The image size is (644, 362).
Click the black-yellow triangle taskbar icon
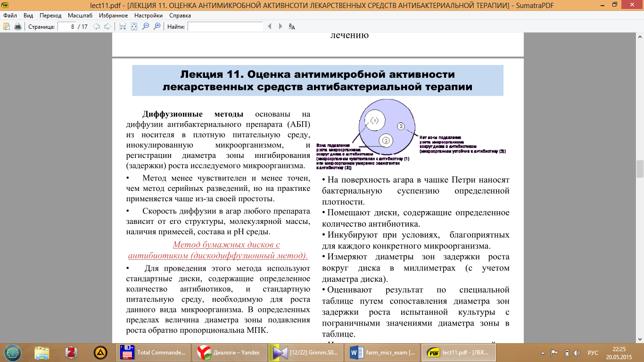pyautogui.click(x=100, y=352)
